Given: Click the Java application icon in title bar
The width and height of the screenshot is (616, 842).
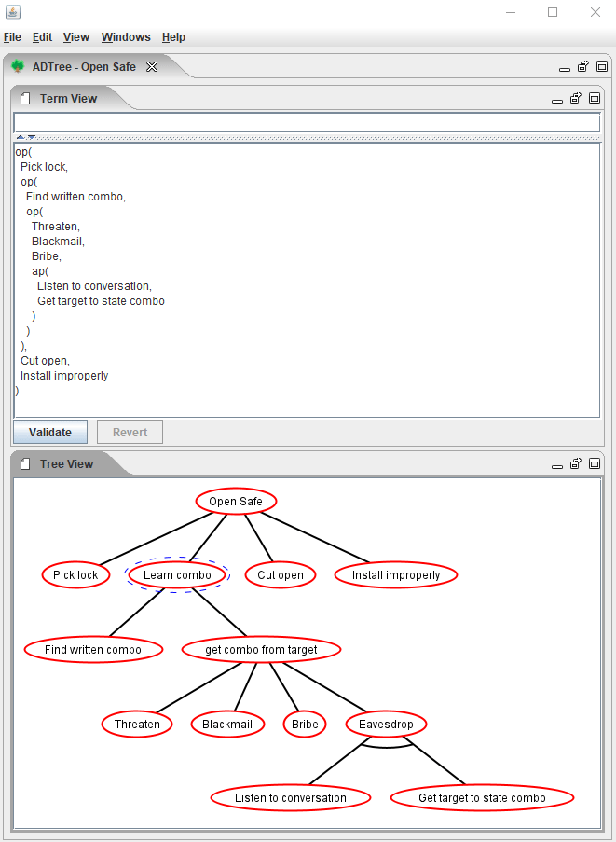Looking at the screenshot, I should coord(13,11).
